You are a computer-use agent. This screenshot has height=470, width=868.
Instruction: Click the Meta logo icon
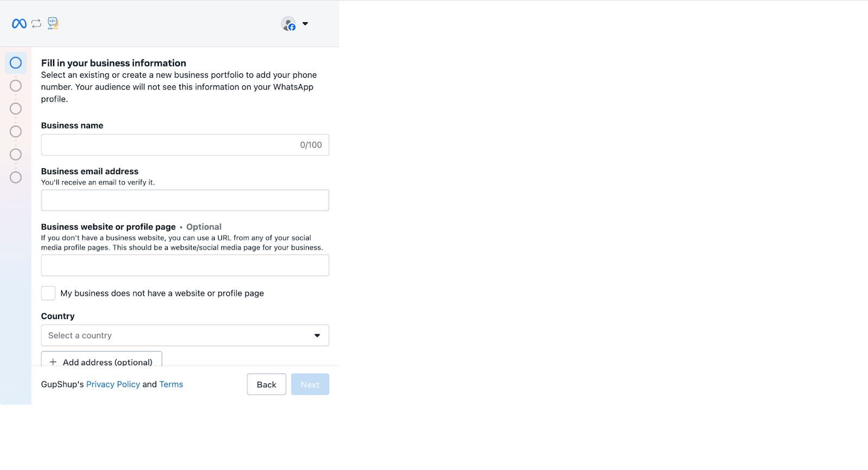tap(19, 23)
